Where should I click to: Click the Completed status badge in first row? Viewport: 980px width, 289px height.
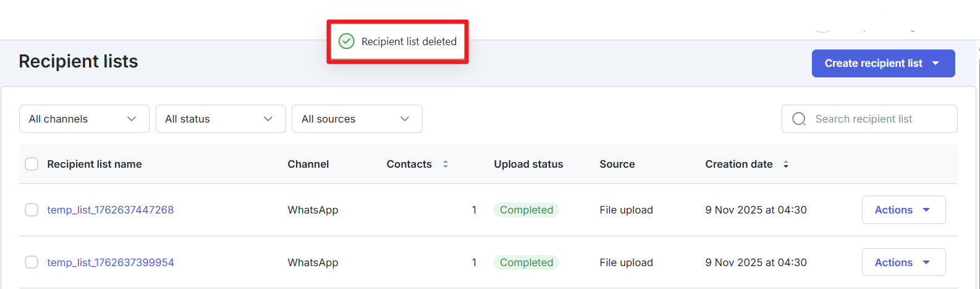click(x=526, y=210)
